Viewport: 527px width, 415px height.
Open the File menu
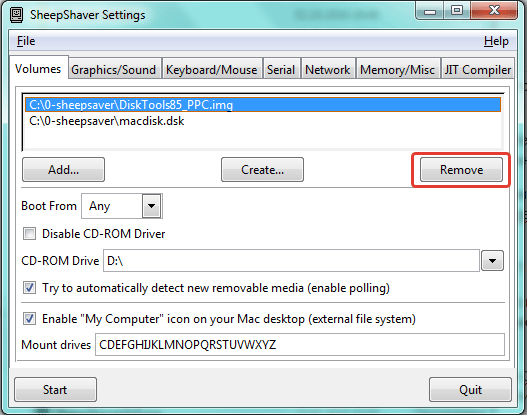(x=26, y=41)
